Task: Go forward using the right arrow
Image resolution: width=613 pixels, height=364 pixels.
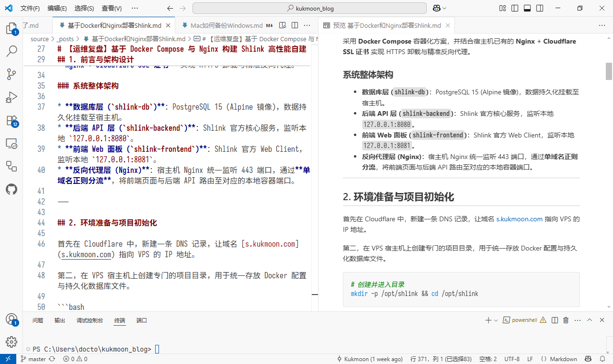Action: click(182, 8)
